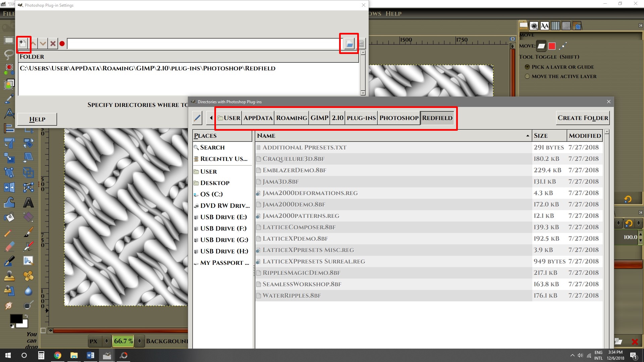Choose the Cage Transform tool
The width and height of the screenshot is (644, 362).
point(29,187)
